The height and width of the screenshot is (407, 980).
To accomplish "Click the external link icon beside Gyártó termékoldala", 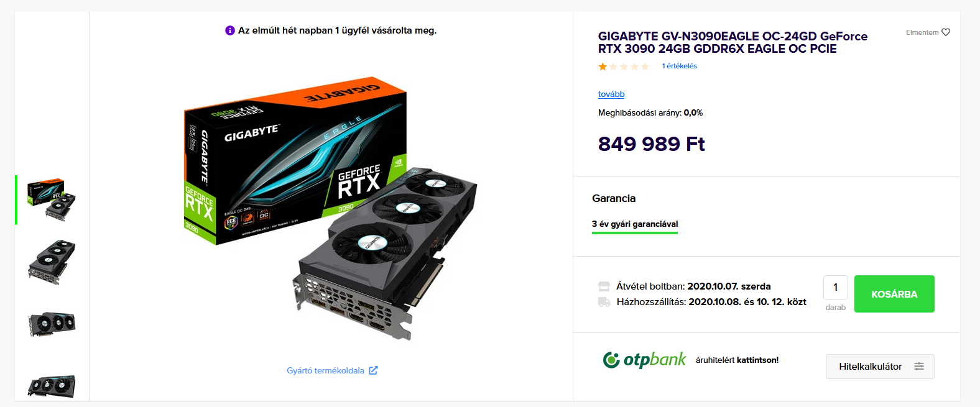I will pyautogui.click(x=373, y=370).
